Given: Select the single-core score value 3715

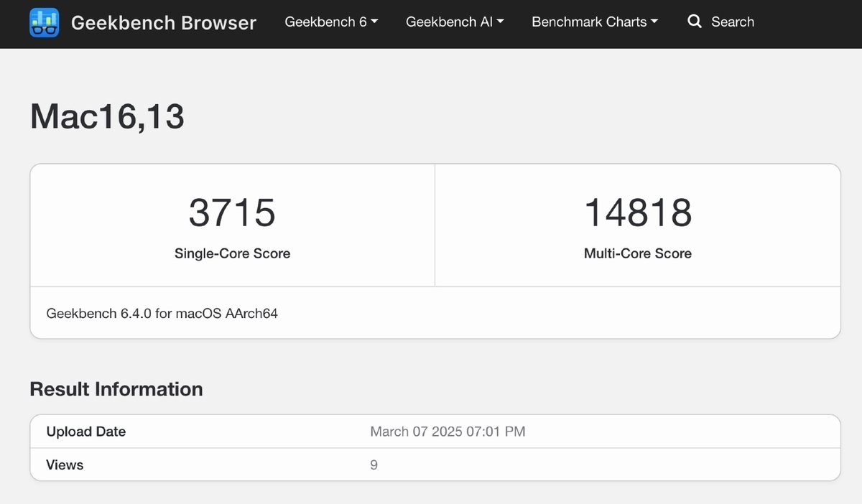Looking at the screenshot, I should coord(232,213).
